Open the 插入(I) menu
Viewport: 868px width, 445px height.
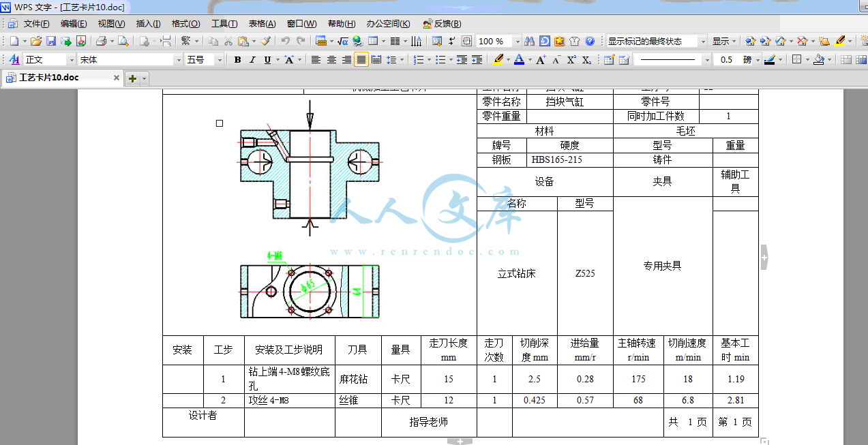149,23
